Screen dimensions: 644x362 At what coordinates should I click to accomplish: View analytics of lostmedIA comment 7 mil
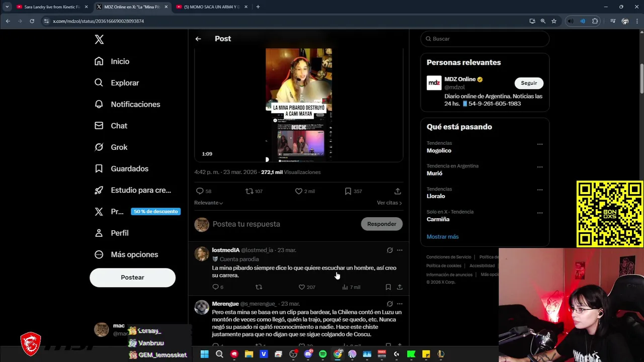pos(351,287)
